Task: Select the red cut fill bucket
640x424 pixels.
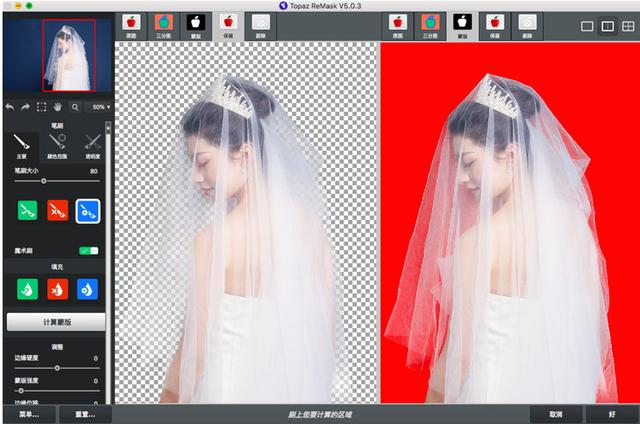Action: coord(58,289)
